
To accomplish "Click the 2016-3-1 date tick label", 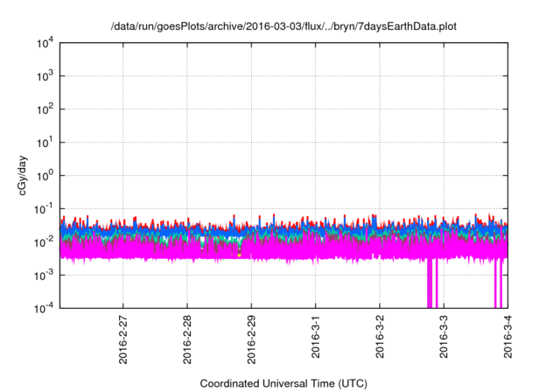I will point(315,336).
